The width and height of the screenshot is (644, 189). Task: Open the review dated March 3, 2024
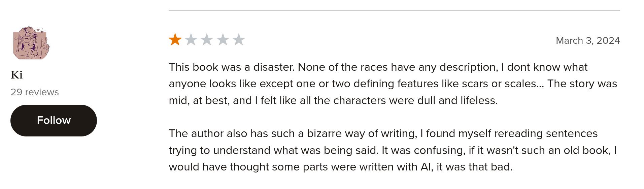tap(588, 40)
